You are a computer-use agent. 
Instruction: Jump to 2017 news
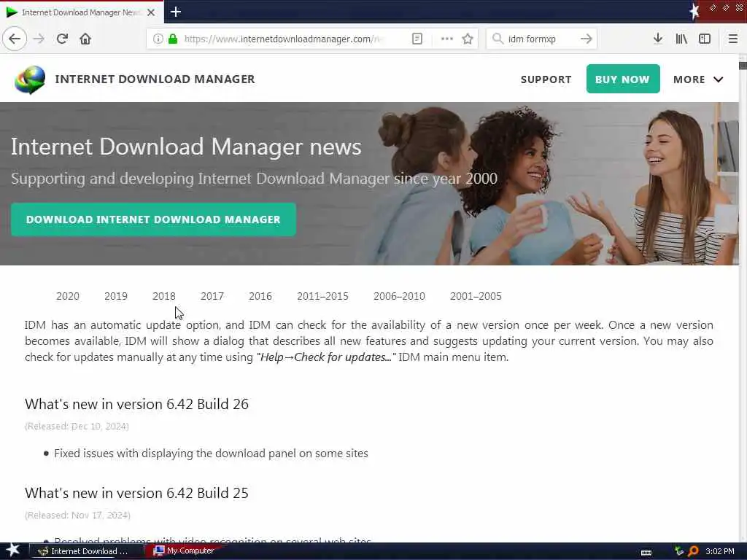click(212, 296)
